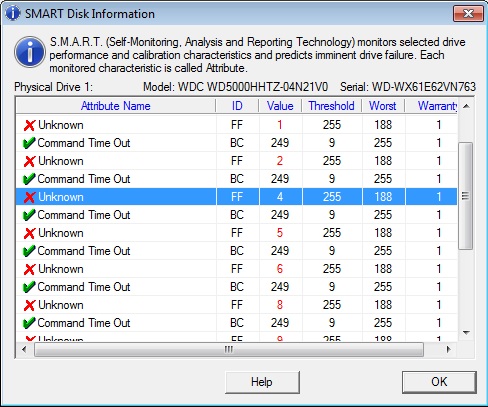Sort by Attribute Name column header
This screenshot has width=488, height=407.
[116, 106]
